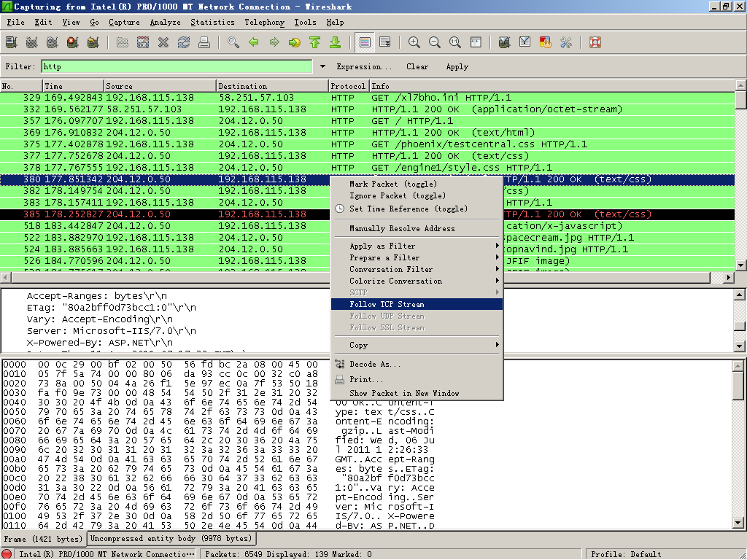The width and height of the screenshot is (747, 560).
Task: Open coloring rules editor
Action: (x=545, y=42)
